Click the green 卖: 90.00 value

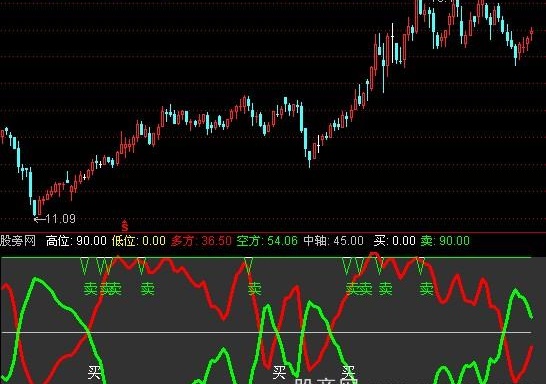pos(445,241)
